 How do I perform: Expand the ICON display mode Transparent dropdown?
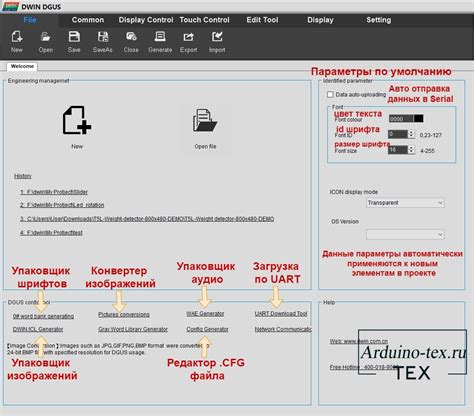tap(405, 203)
